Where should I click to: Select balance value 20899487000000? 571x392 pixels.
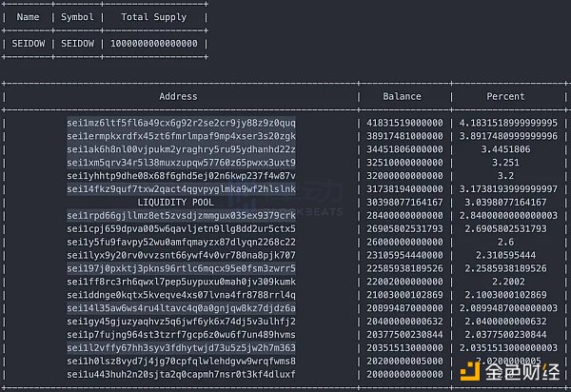[404, 308]
